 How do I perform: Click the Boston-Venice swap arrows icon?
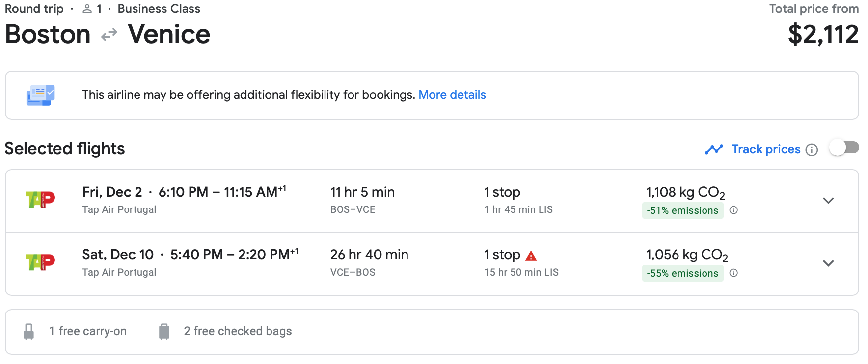point(109,35)
